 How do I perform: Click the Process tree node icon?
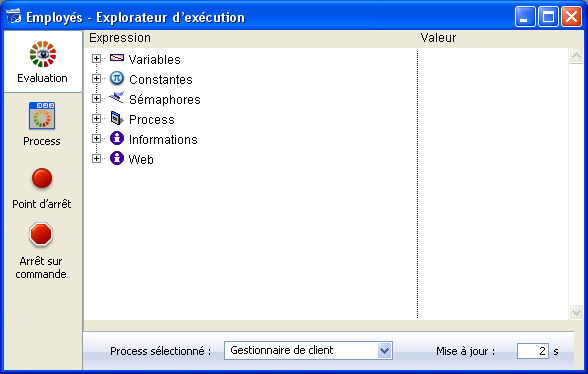pyautogui.click(x=117, y=118)
